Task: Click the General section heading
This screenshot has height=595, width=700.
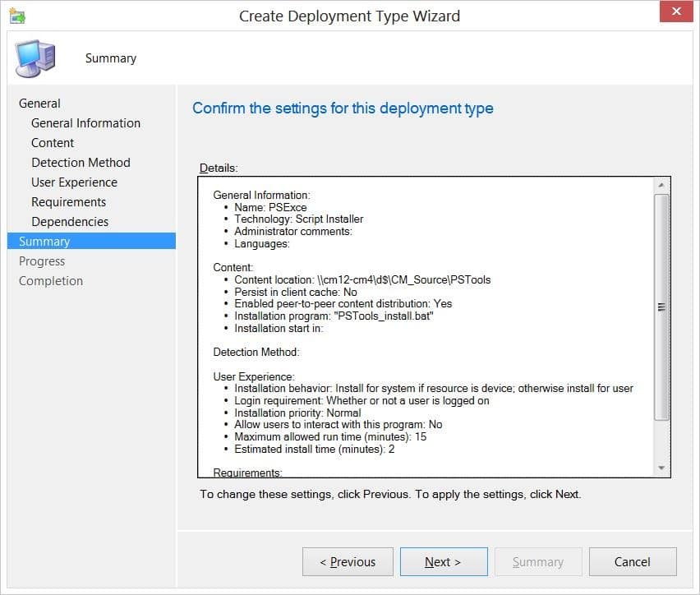Action: 39,104
